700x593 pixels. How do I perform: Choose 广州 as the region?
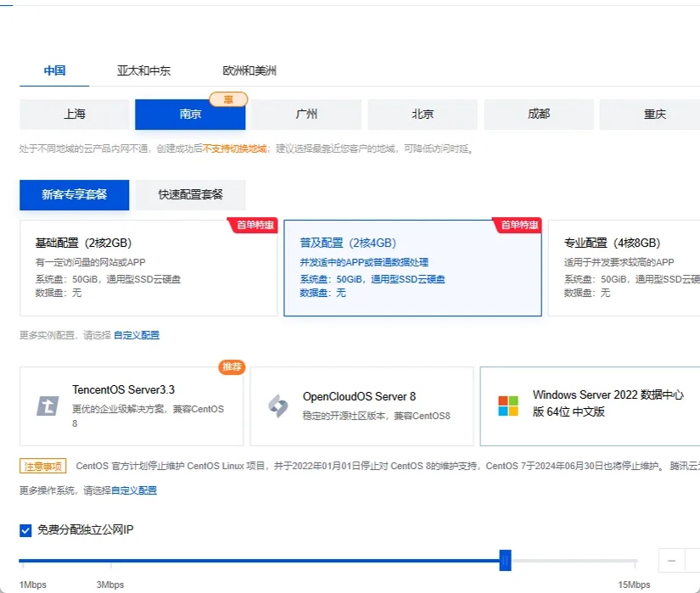[305, 114]
